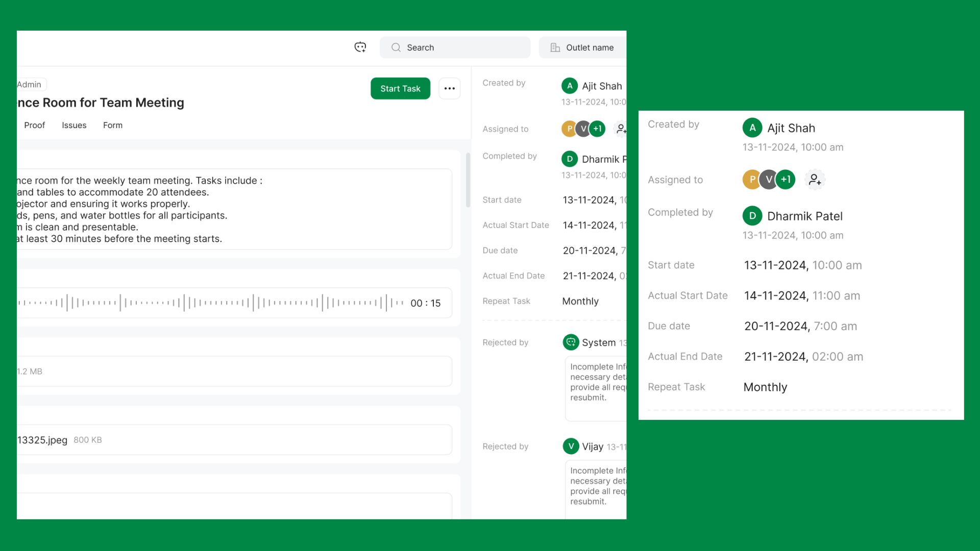Open the Form tab
This screenshot has height=551, width=980.
(113, 126)
